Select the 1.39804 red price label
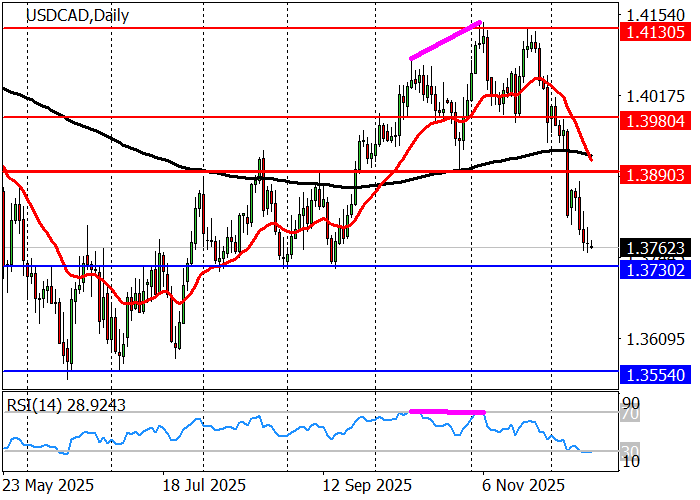700x500 pixels. coord(656,121)
